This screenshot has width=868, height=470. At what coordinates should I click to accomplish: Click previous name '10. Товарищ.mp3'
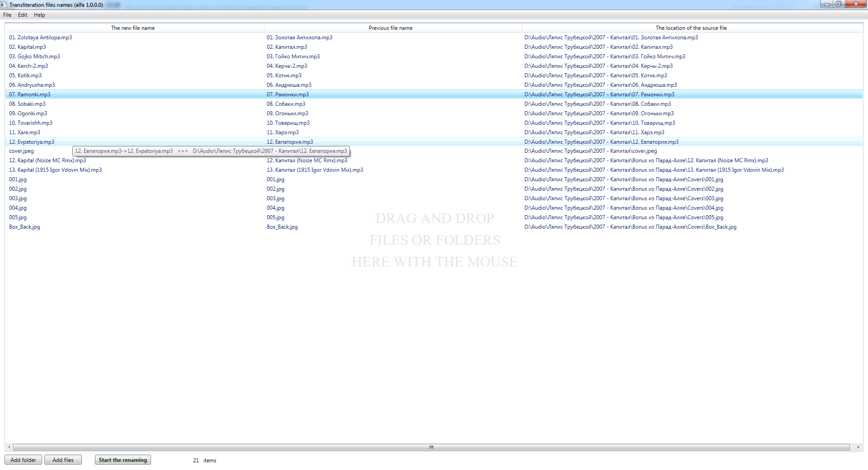click(288, 123)
